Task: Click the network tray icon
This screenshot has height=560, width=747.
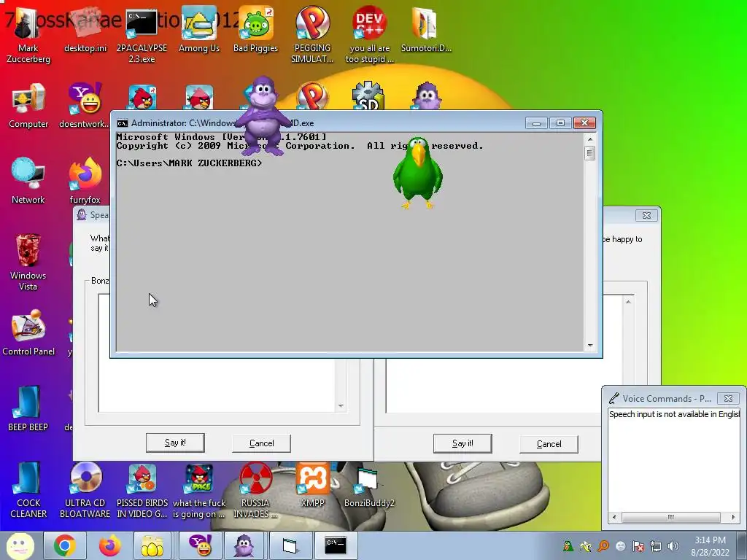Action: coord(656,546)
